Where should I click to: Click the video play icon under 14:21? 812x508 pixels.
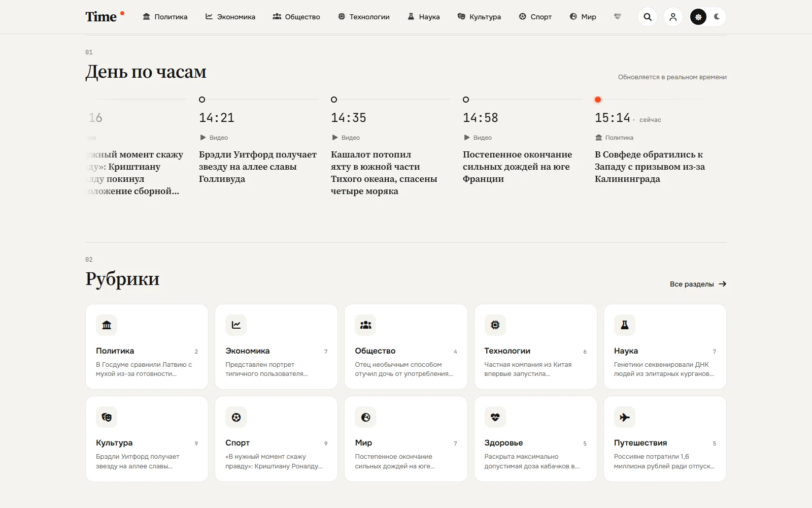click(203, 138)
